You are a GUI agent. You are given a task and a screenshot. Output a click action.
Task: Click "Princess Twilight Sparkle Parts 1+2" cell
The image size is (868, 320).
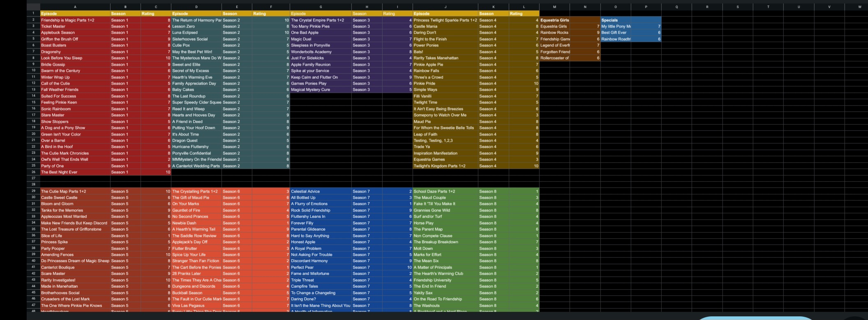click(x=446, y=20)
